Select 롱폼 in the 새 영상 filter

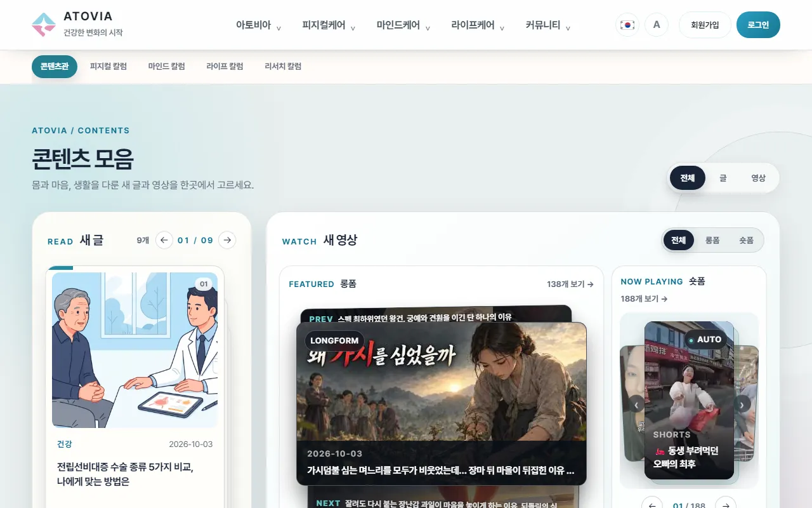click(x=712, y=240)
